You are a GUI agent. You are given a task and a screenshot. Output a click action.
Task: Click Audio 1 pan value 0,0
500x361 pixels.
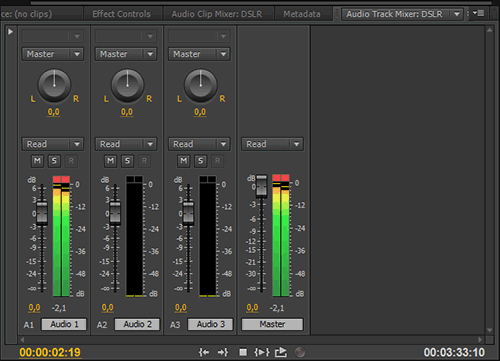click(x=54, y=112)
